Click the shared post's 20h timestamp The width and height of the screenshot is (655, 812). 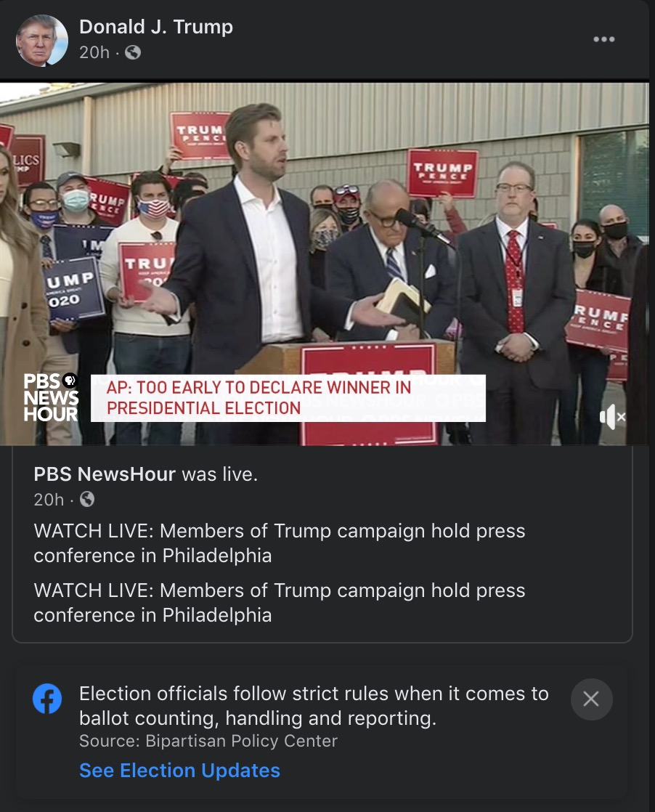click(49, 499)
